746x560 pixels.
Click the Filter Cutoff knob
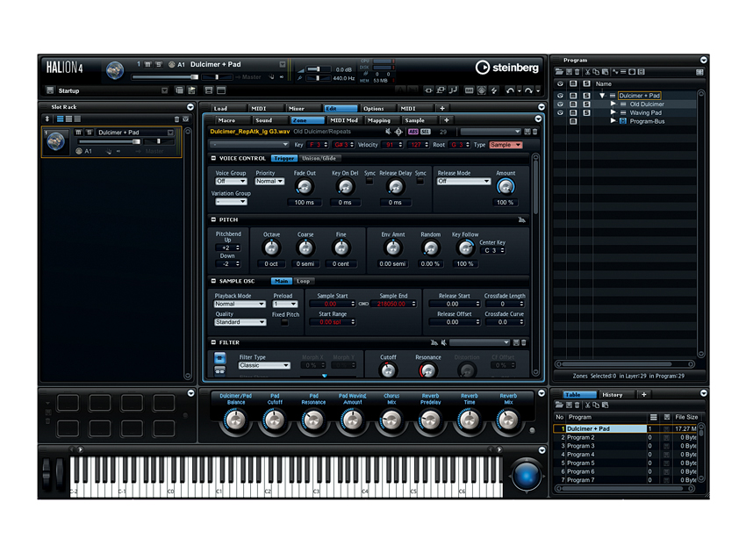(388, 370)
